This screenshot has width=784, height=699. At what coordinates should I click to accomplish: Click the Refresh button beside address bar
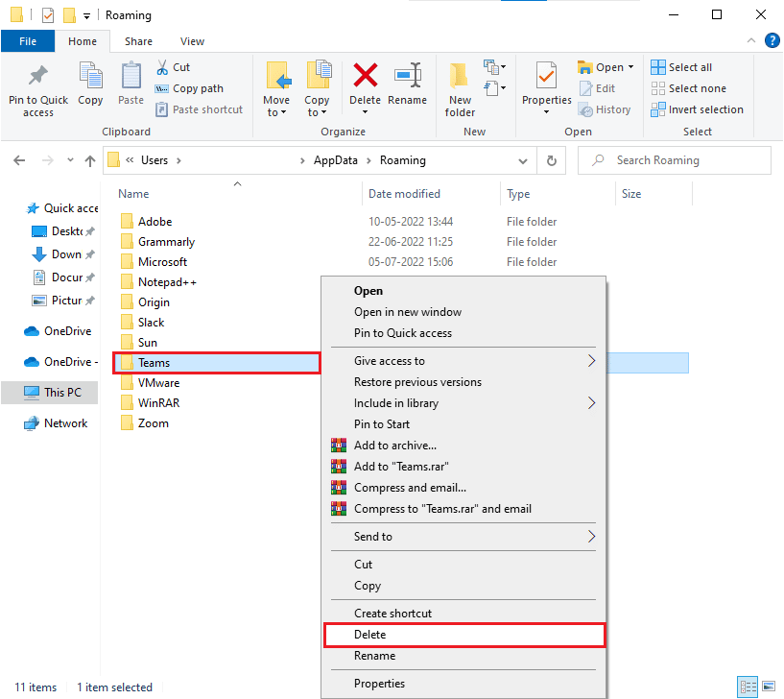552,160
